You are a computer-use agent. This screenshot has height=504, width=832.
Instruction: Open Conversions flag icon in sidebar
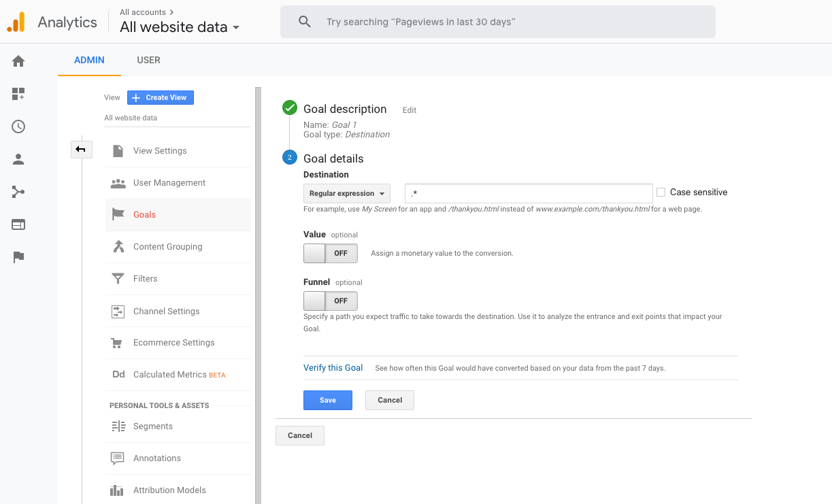point(18,257)
